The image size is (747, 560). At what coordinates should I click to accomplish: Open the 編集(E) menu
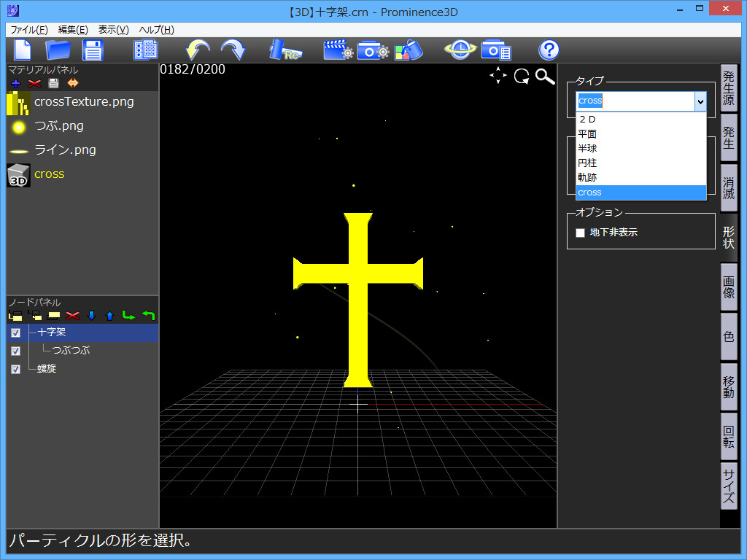[73, 29]
